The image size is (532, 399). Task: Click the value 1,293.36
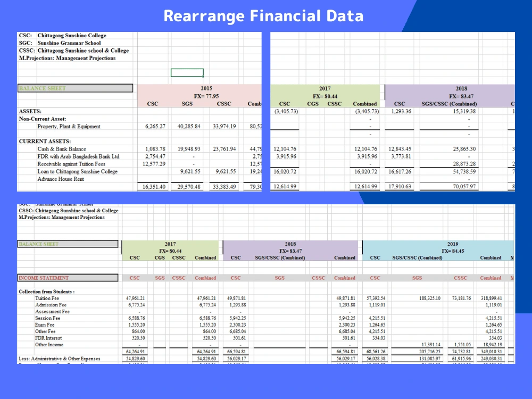(x=401, y=111)
